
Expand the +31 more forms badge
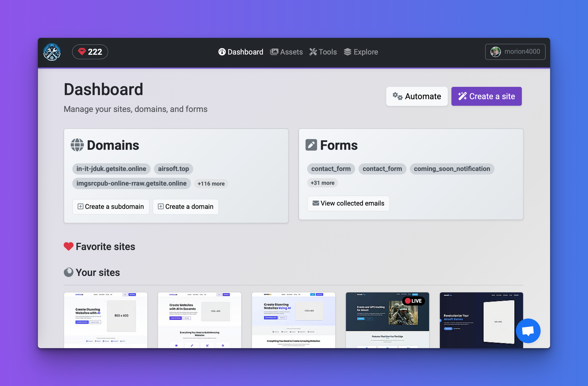pos(322,183)
